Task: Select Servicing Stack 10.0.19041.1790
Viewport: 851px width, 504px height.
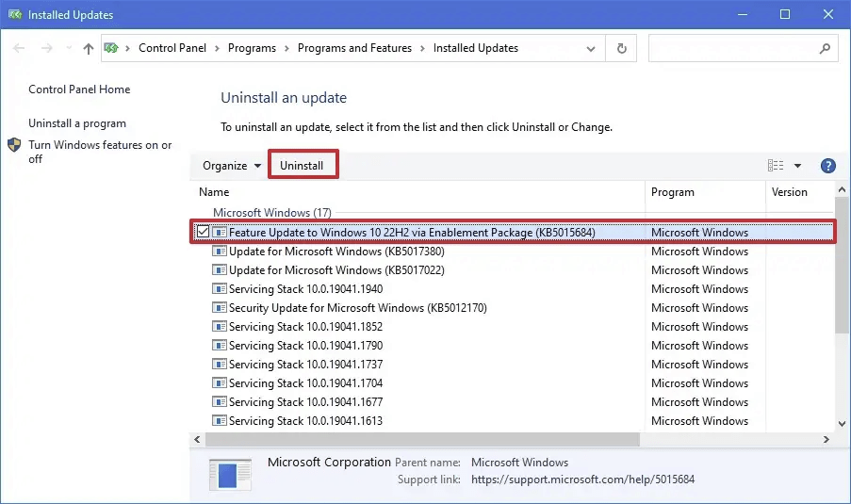Action: click(x=305, y=346)
